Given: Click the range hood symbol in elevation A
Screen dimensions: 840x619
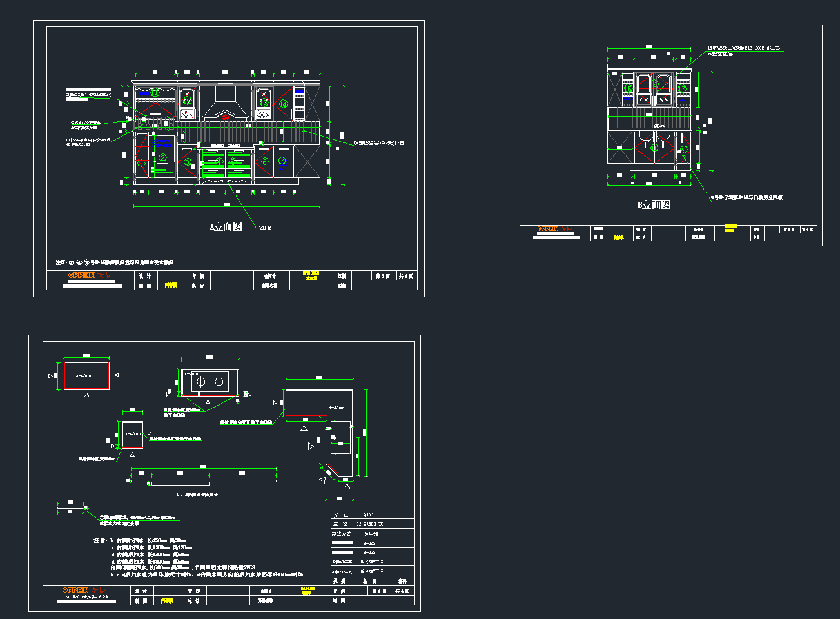Looking at the screenshot, I should pyautogui.click(x=225, y=107).
